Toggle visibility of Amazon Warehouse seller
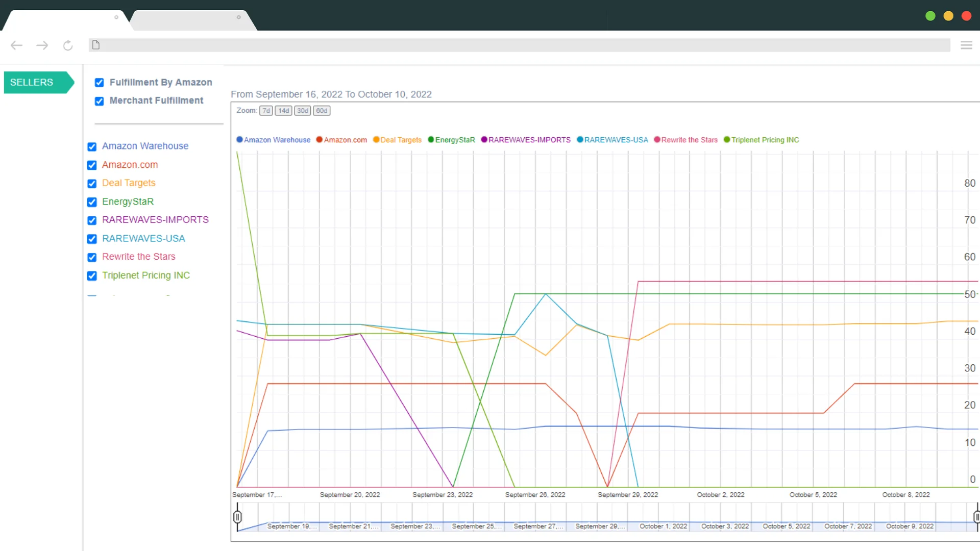 91,146
